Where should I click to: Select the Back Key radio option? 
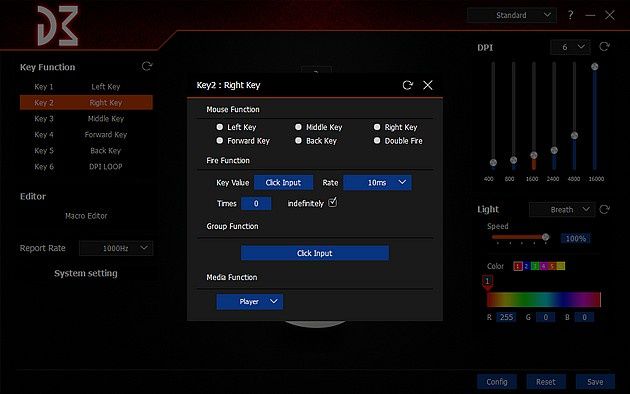coord(298,141)
